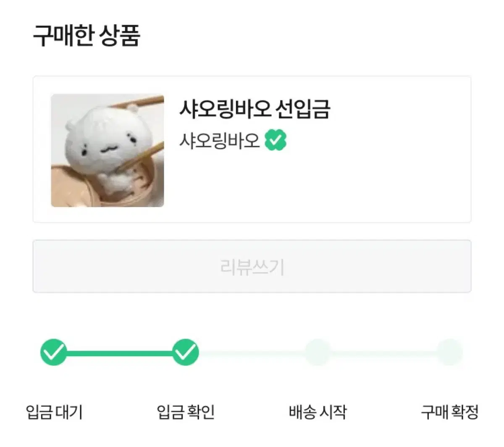The image size is (504, 447).
Task: Tap the 리뷰쓰기 button
Action: click(x=252, y=266)
